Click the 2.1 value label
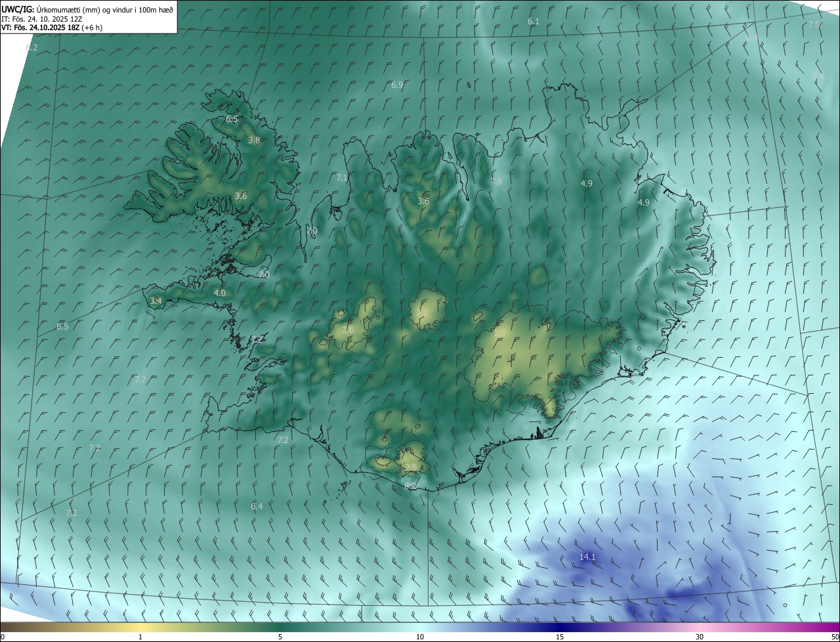The width and height of the screenshot is (840, 642). pos(500,333)
